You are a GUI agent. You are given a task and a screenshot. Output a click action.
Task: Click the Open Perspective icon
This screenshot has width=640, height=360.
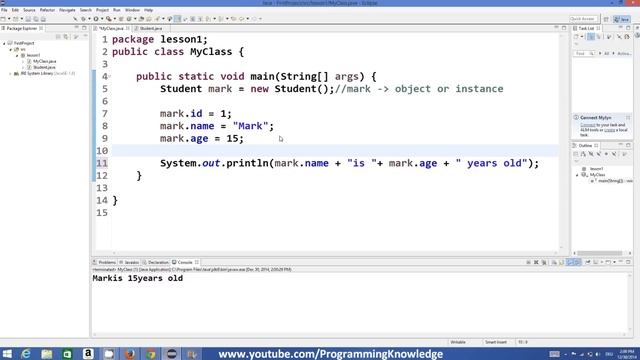(x=606, y=19)
